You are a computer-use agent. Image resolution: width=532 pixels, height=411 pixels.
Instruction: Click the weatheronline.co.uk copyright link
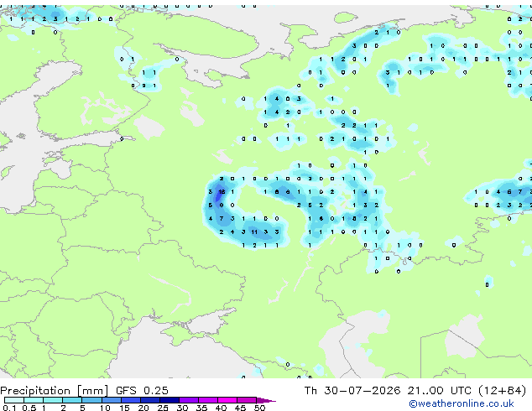coord(462,403)
